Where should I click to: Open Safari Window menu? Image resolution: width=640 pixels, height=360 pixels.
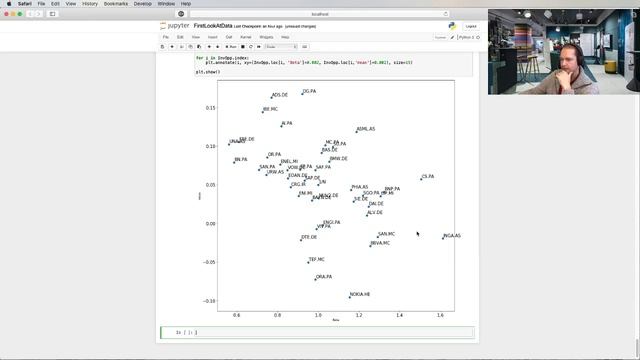[166, 4]
